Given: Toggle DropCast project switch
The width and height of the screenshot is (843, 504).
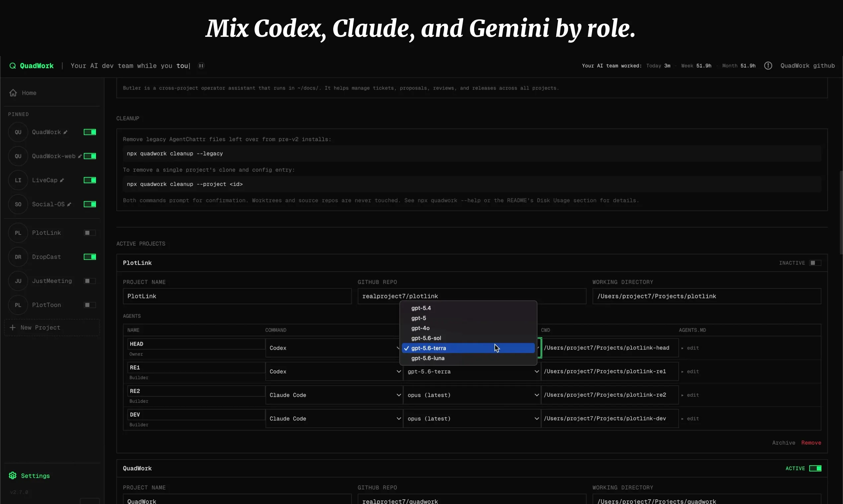Looking at the screenshot, I should 90,257.
